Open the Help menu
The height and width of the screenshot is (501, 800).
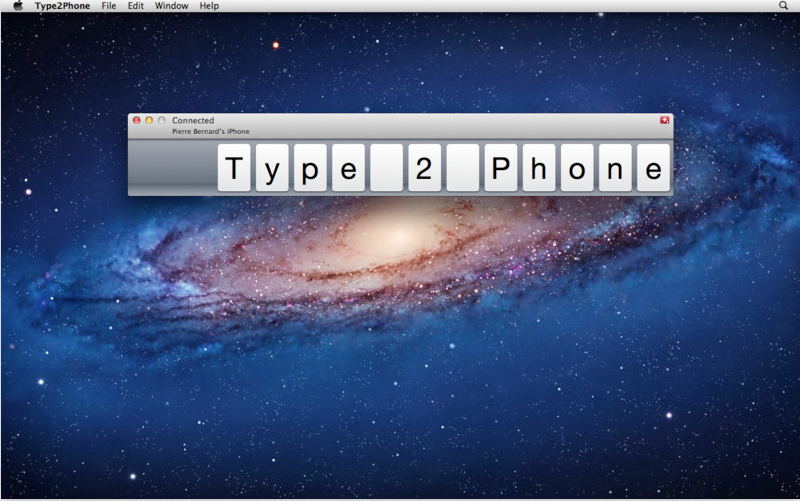click(209, 6)
